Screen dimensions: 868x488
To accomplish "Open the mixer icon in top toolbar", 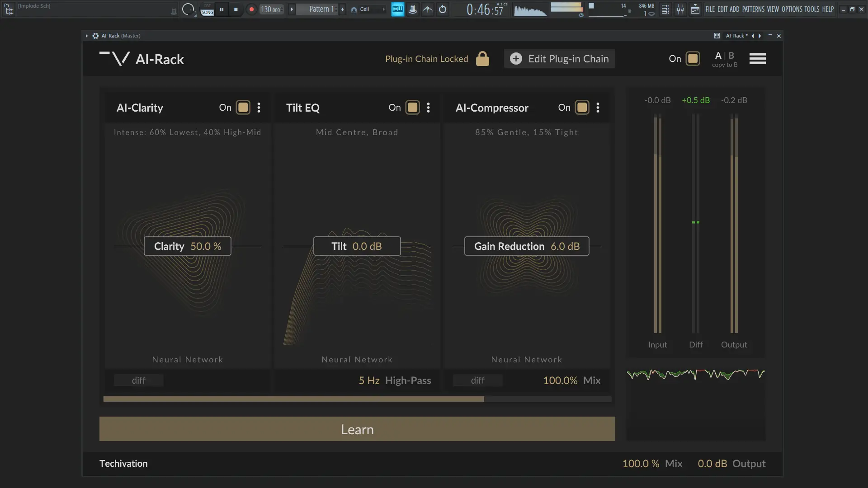I will pyautogui.click(x=680, y=9).
